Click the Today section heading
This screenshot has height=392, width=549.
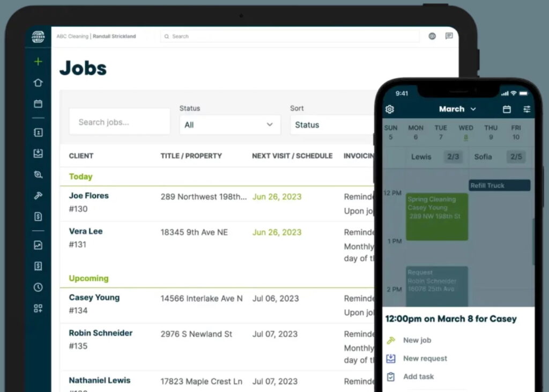point(80,176)
